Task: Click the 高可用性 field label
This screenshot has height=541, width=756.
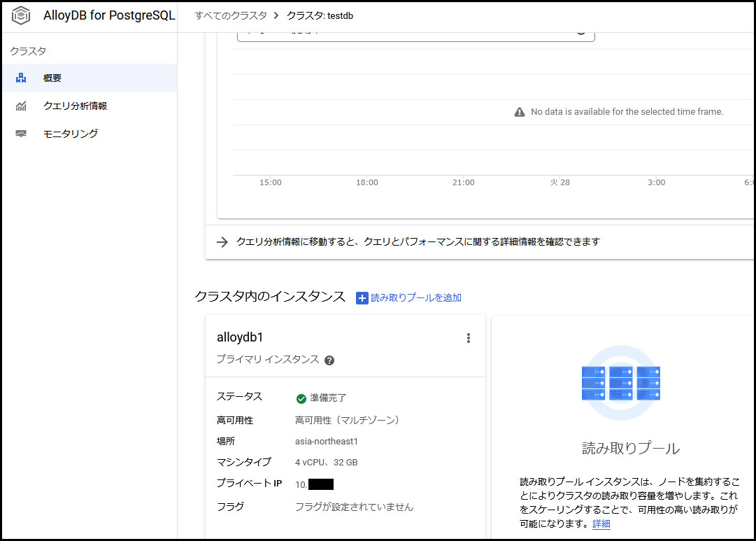Action: click(235, 421)
